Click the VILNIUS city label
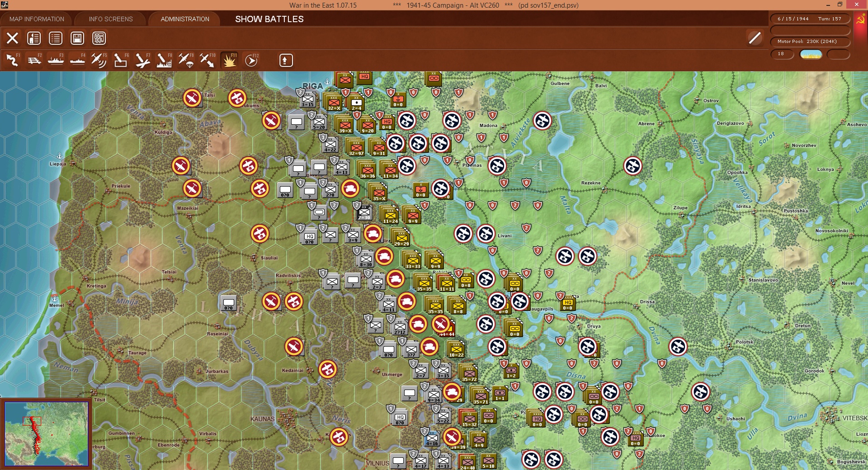This screenshot has width=868, height=470. [x=377, y=463]
